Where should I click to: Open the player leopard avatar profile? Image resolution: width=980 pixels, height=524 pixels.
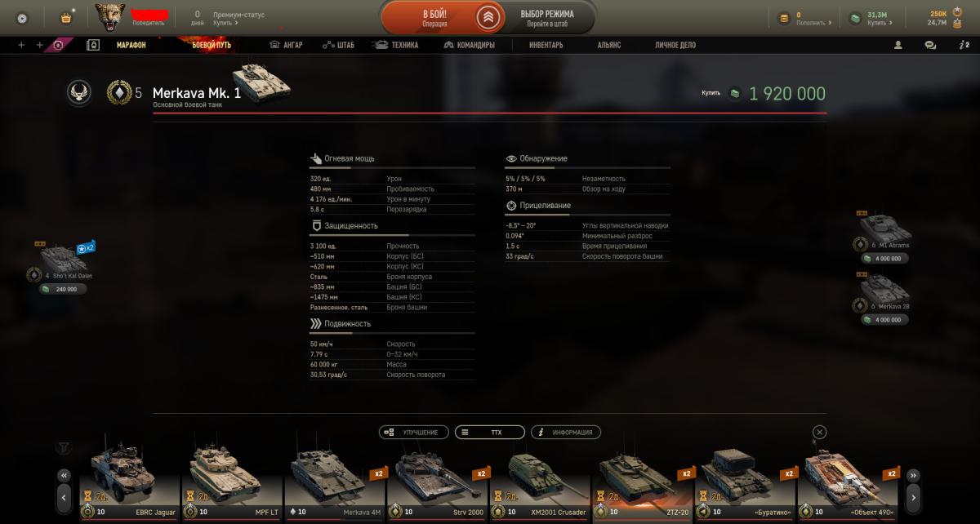(109, 16)
